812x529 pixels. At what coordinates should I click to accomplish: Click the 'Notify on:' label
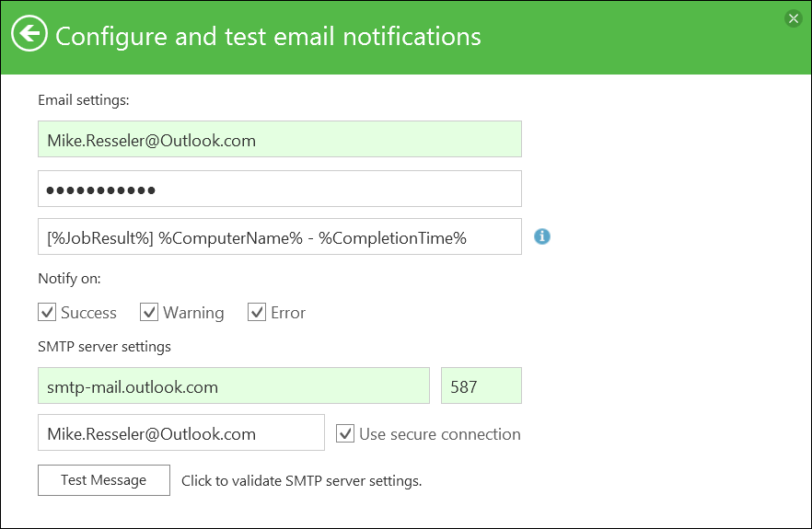coord(69,278)
